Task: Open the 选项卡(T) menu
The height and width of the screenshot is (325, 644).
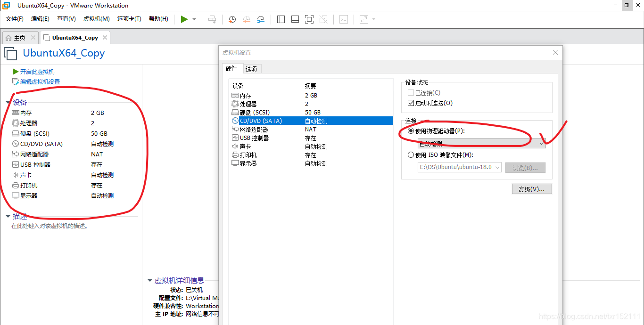Action: pos(129,19)
